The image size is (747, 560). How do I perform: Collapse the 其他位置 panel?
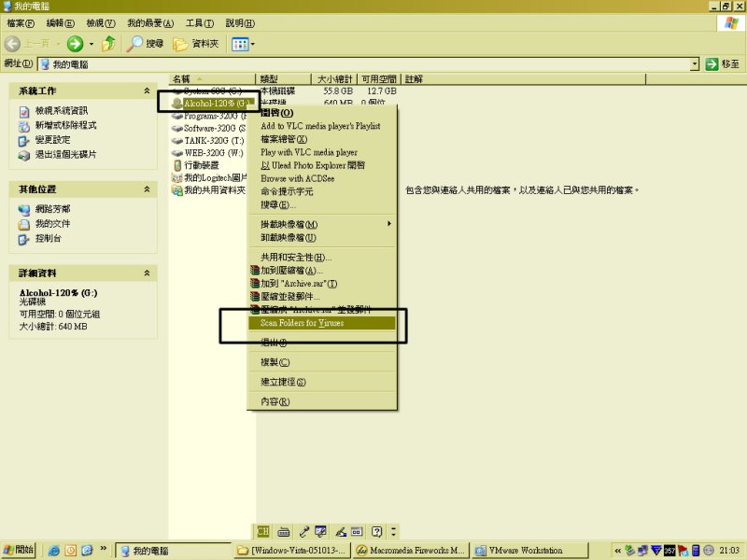[147, 189]
